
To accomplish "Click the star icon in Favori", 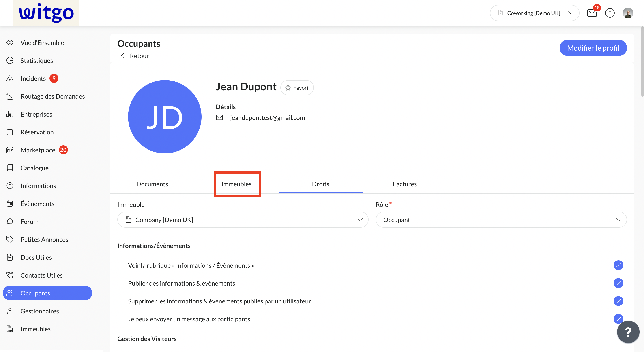I will tap(288, 88).
